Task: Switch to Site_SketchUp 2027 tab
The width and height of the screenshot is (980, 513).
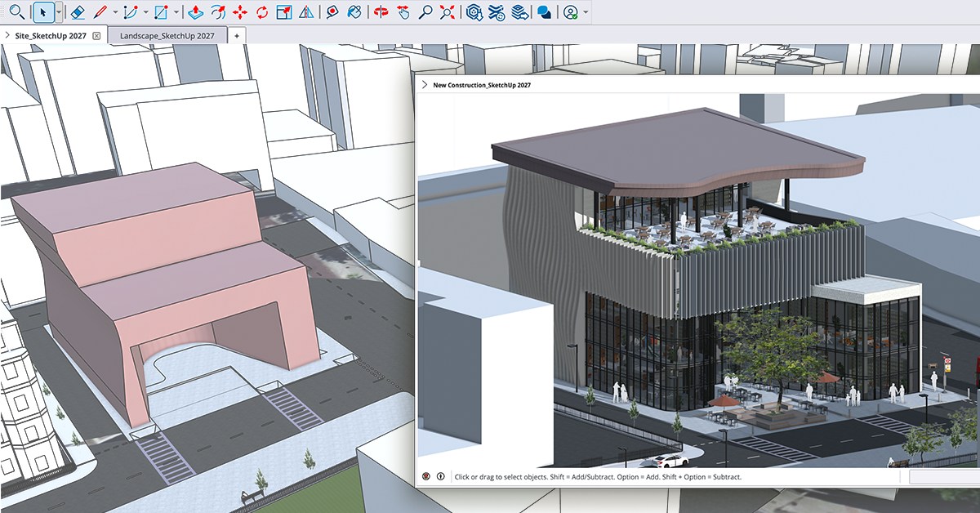Action: [51, 36]
